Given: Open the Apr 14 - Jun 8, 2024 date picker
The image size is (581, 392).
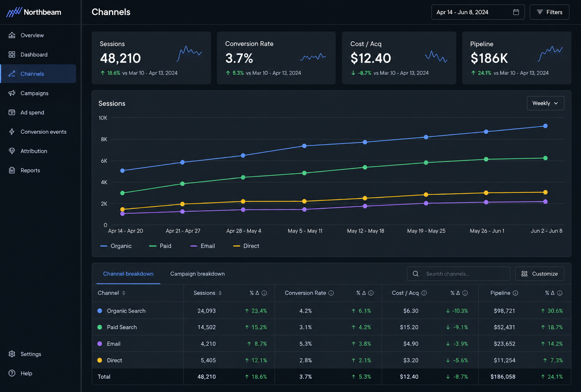Looking at the screenshot, I should pyautogui.click(x=478, y=12).
